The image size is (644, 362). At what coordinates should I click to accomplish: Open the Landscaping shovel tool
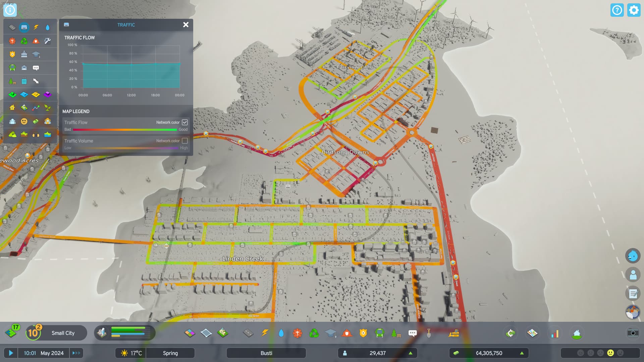(429, 333)
